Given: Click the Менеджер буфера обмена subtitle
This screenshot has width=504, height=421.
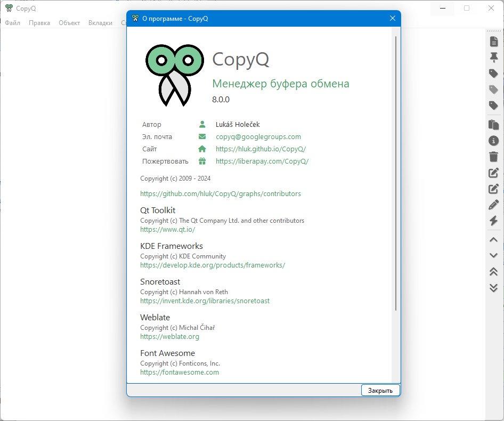Looking at the screenshot, I should (281, 84).
